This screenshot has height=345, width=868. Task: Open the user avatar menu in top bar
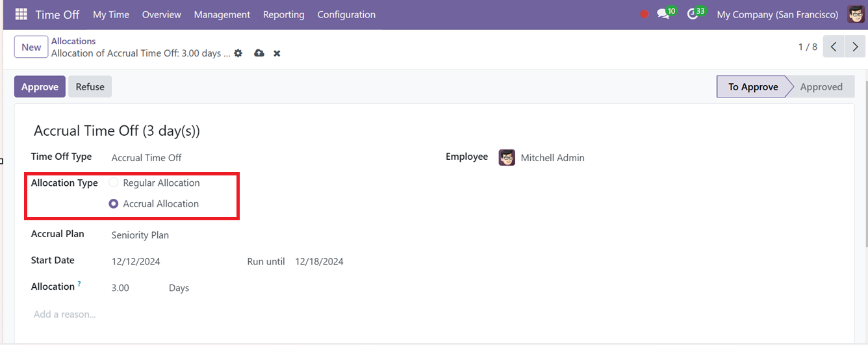(x=856, y=14)
